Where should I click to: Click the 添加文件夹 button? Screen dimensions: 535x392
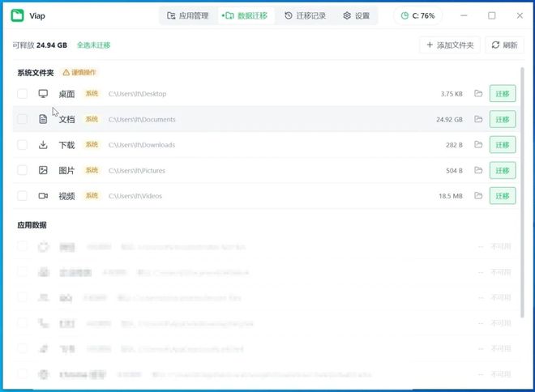(x=450, y=45)
